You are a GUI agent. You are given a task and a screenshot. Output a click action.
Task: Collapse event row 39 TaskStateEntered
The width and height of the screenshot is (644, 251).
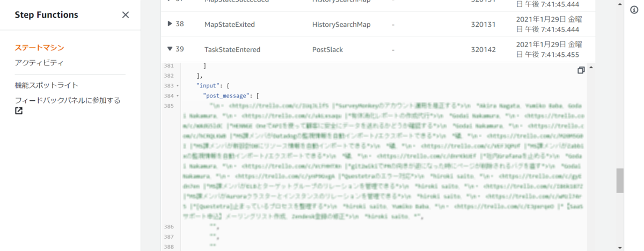click(x=170, y=49)
